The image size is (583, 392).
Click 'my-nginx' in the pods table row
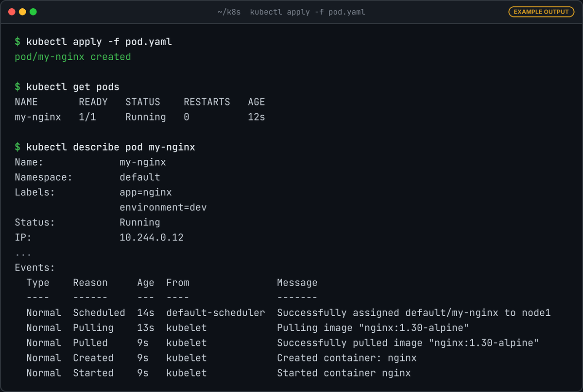click(x=38, y=117)
